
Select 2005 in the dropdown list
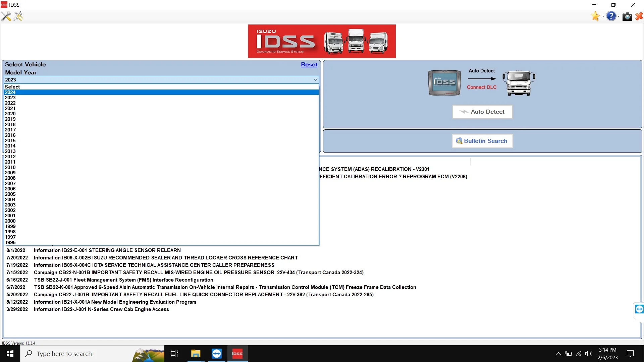pos(161,194)
